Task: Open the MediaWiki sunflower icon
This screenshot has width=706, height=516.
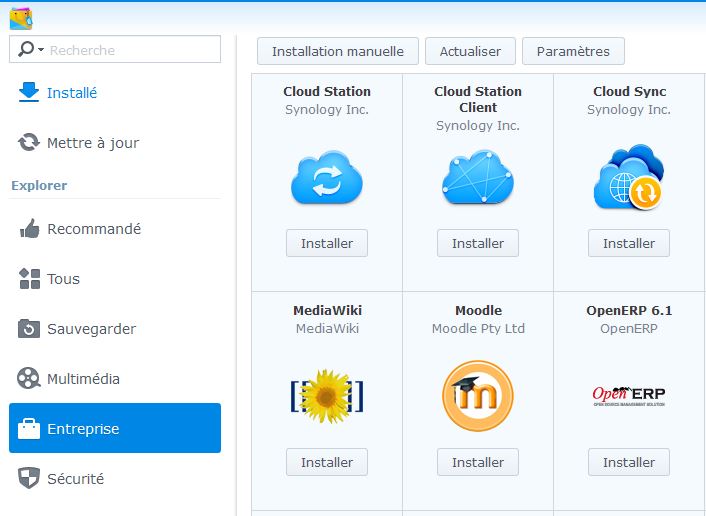Action: coord(326,396)
